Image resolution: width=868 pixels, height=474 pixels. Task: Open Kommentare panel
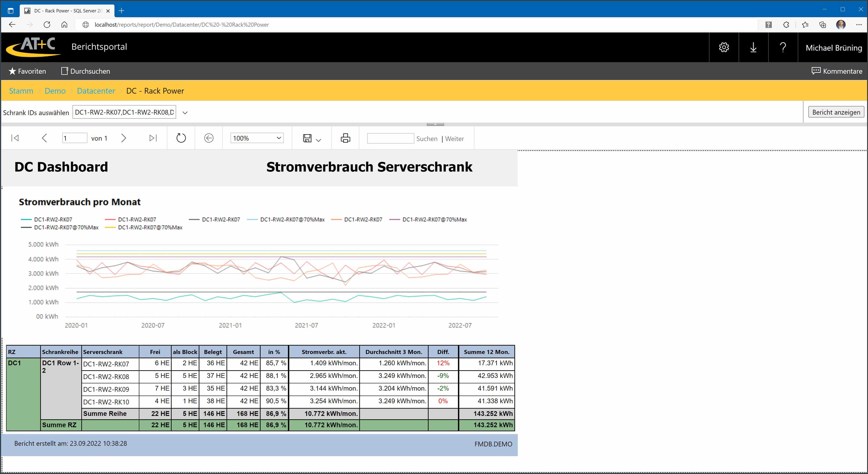pos(837,71)
